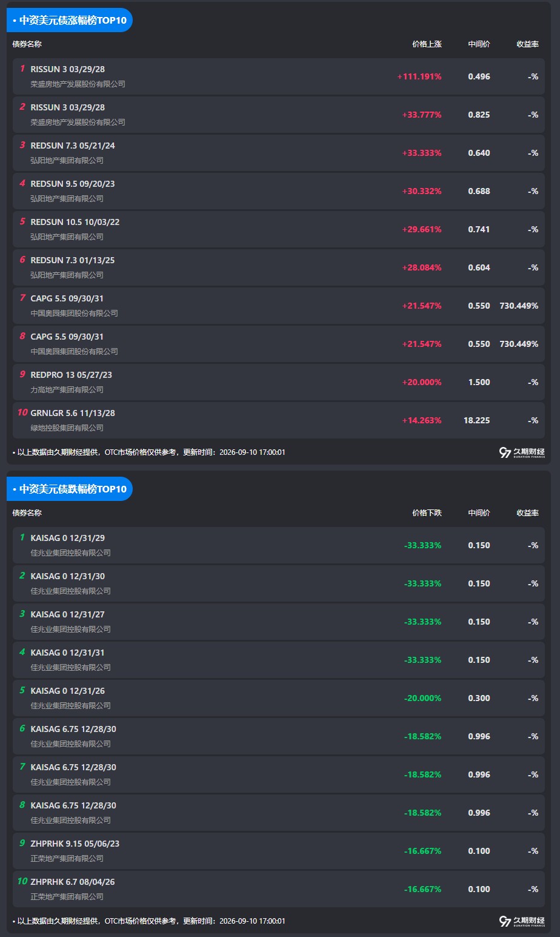Viewport: 560px width, 937px height.
Task: Click the mid price 0.741
Action: click(479, 229)
